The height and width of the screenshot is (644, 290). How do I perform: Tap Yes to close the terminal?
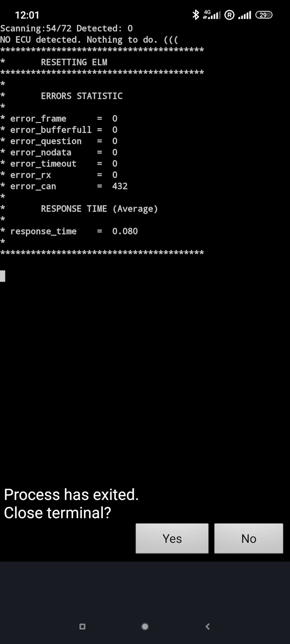172,538
